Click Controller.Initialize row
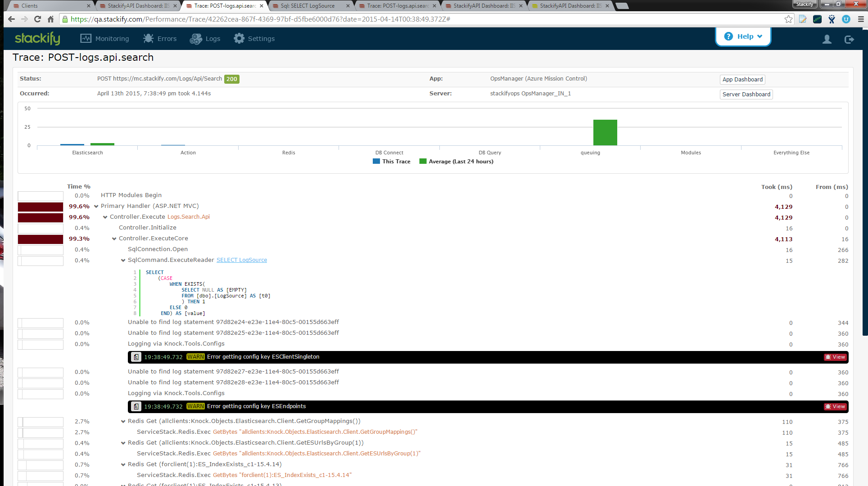The image size is (868, 486). 433,228
